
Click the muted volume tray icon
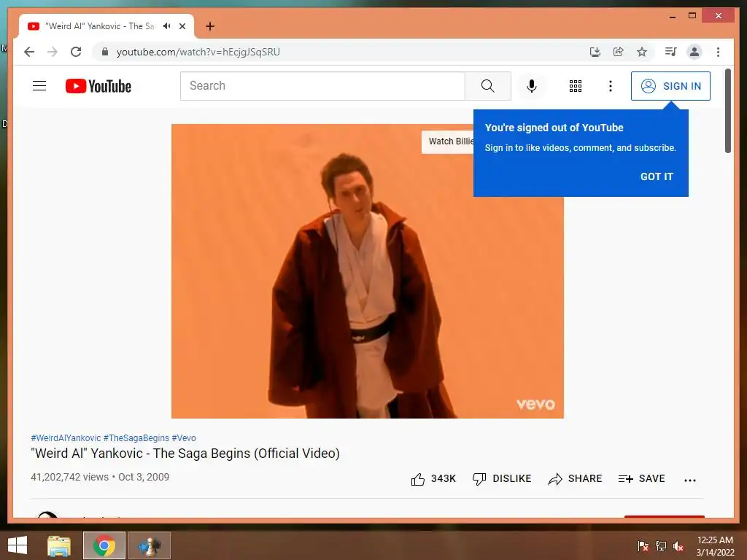click(x=678, y=545)
